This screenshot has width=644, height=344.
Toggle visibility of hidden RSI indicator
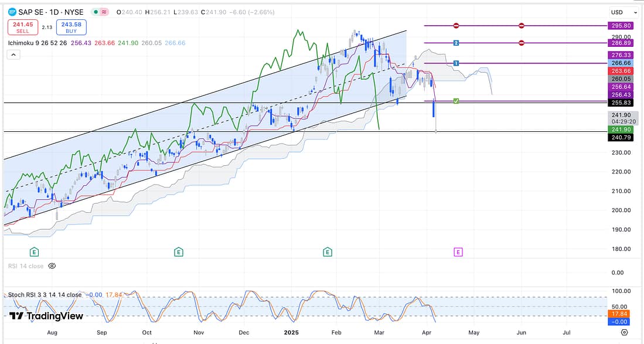52,265
